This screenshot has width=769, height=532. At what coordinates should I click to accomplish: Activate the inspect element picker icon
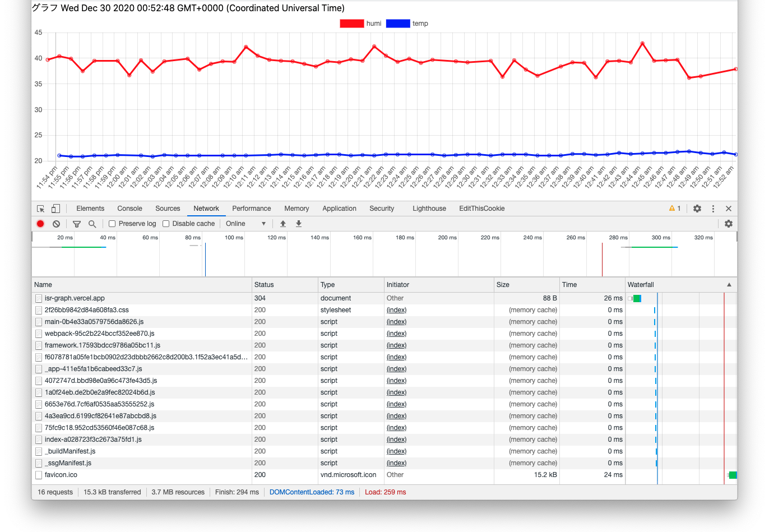tap(40, 209)
